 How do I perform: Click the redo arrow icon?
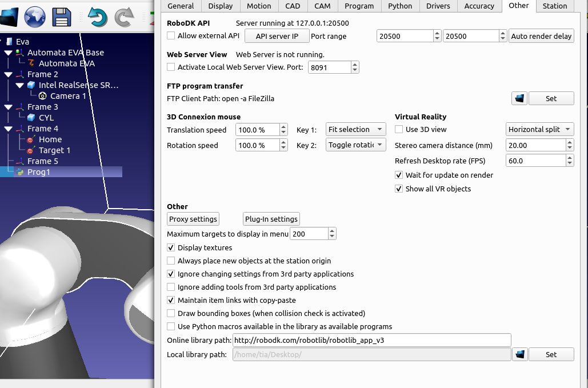point(124,17)
